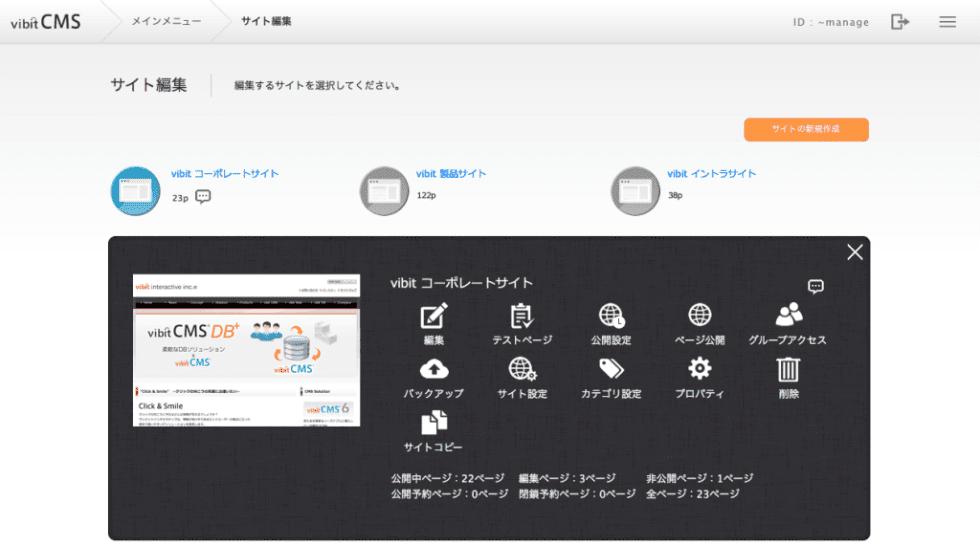980x546 pixels.
Task: Select the vibit 製品サイト round site icon
Action: [384, 191]
